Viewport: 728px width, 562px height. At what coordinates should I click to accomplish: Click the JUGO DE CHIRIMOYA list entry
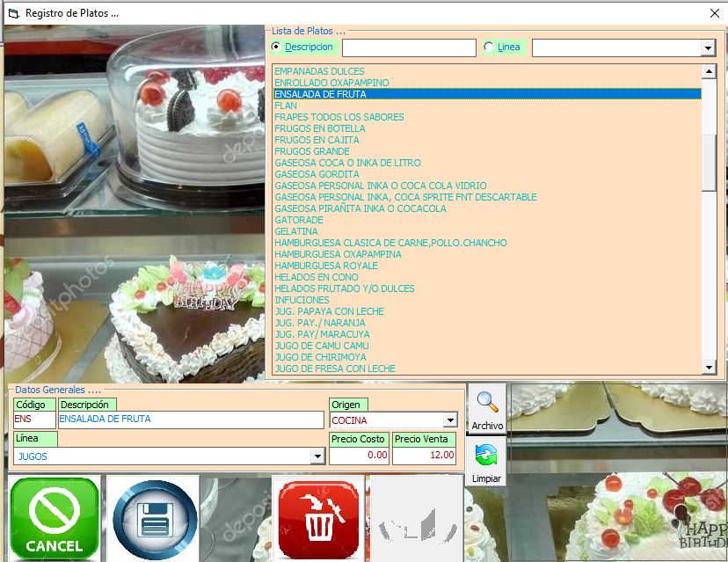pos(322,357)
